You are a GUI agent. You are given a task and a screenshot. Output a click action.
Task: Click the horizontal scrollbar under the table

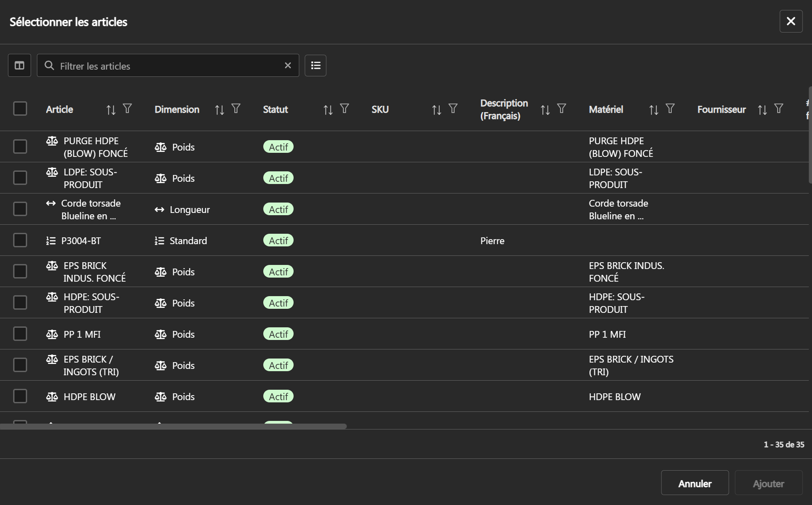173,426
